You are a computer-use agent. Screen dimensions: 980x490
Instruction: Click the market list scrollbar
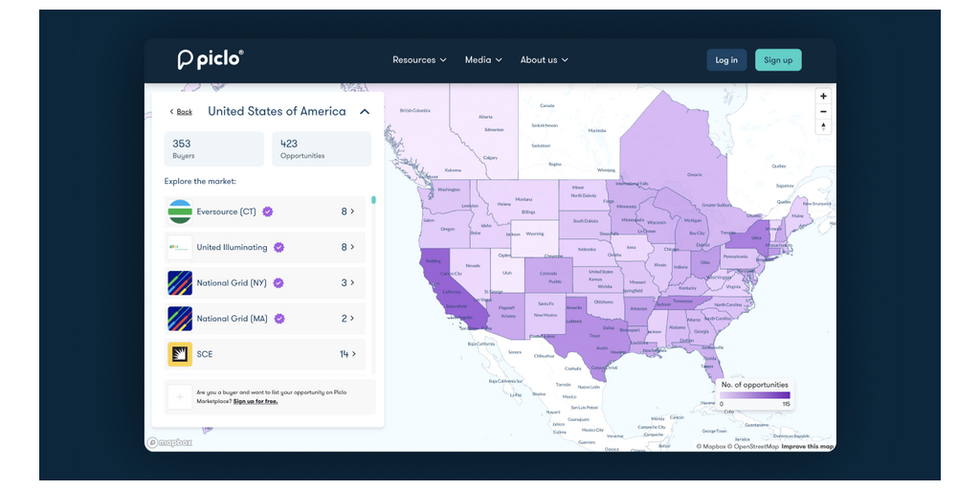pyautogui.click(x=373, y=201)
